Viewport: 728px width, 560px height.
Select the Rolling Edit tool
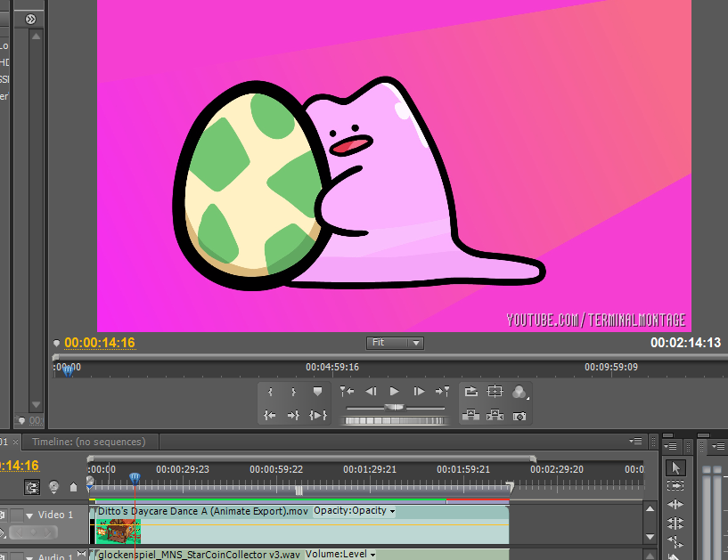click(x=675, y=523)
